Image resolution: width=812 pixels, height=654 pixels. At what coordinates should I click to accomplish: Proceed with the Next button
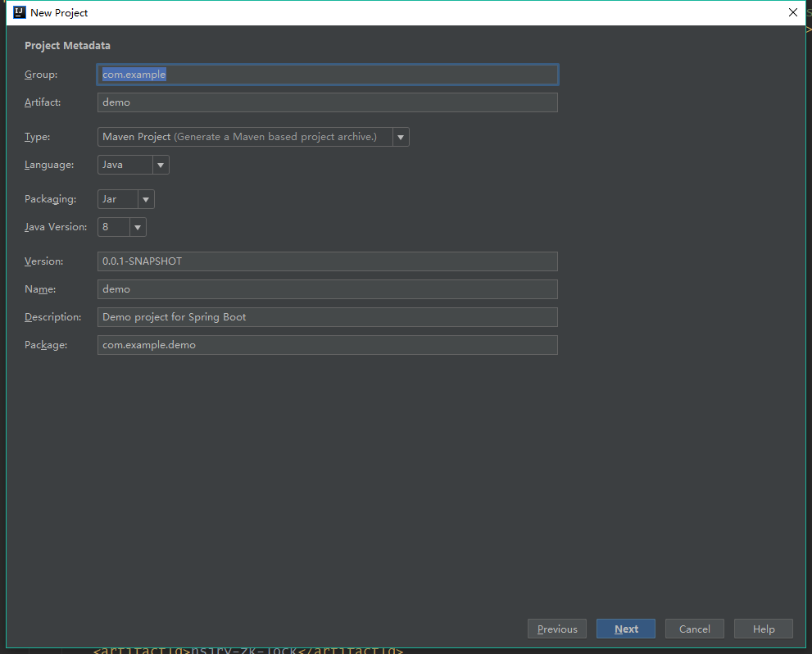pyautogui.click(x=625, y=629)
